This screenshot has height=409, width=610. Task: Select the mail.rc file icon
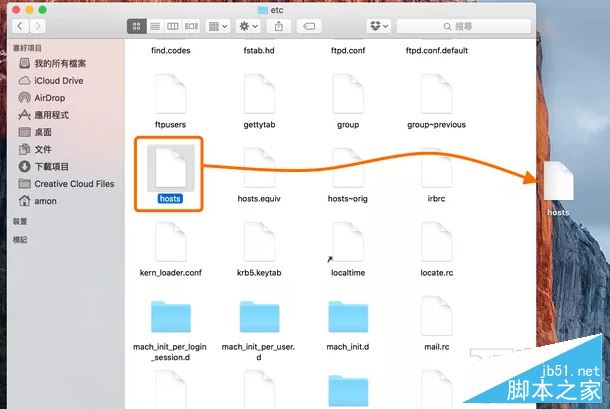436,316
